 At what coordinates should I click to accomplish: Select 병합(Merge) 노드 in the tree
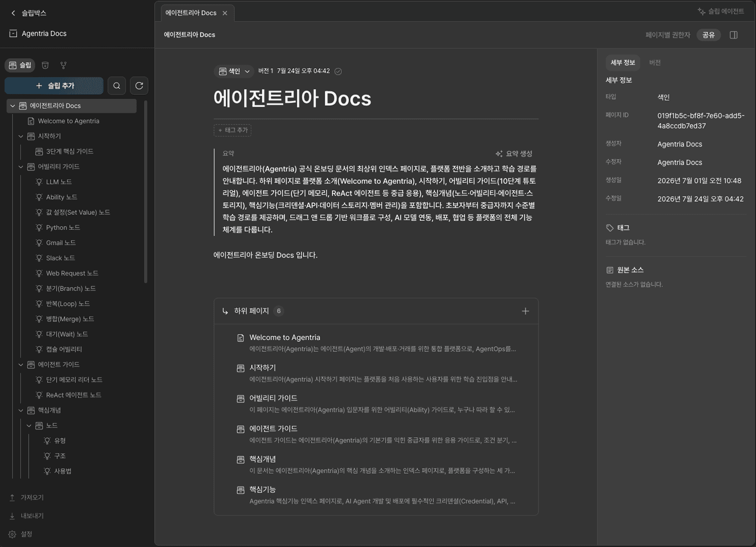tap(70, 319)
